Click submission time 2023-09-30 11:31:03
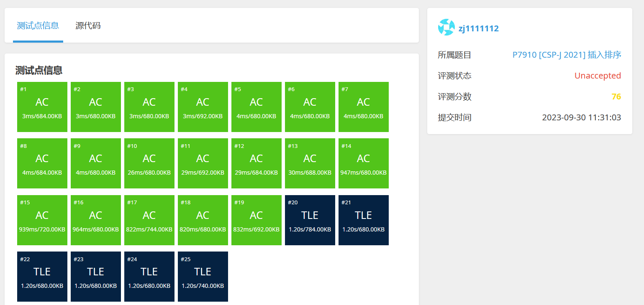644x305 pixels. click(582, 117)
